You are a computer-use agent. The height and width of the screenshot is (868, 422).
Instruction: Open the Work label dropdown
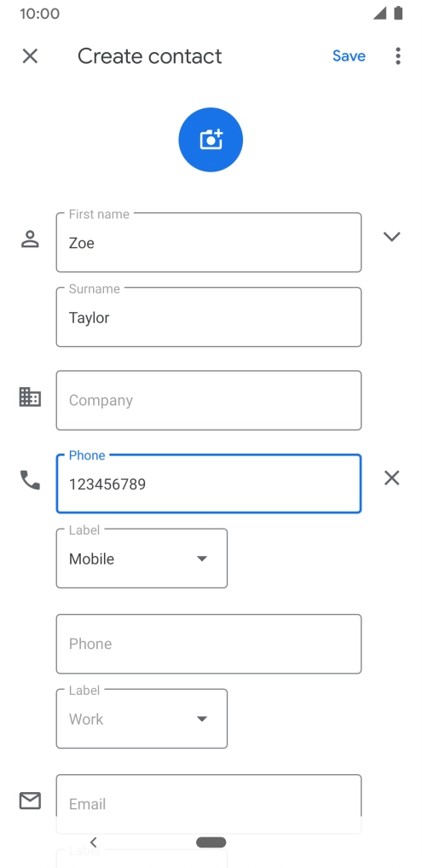tap(142, 719)
